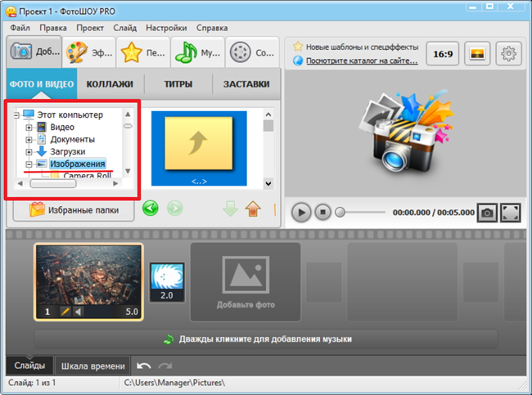The image size is (532, 395).
Task: Switch to the Шкала времени view tab
Action: [92, 366]
